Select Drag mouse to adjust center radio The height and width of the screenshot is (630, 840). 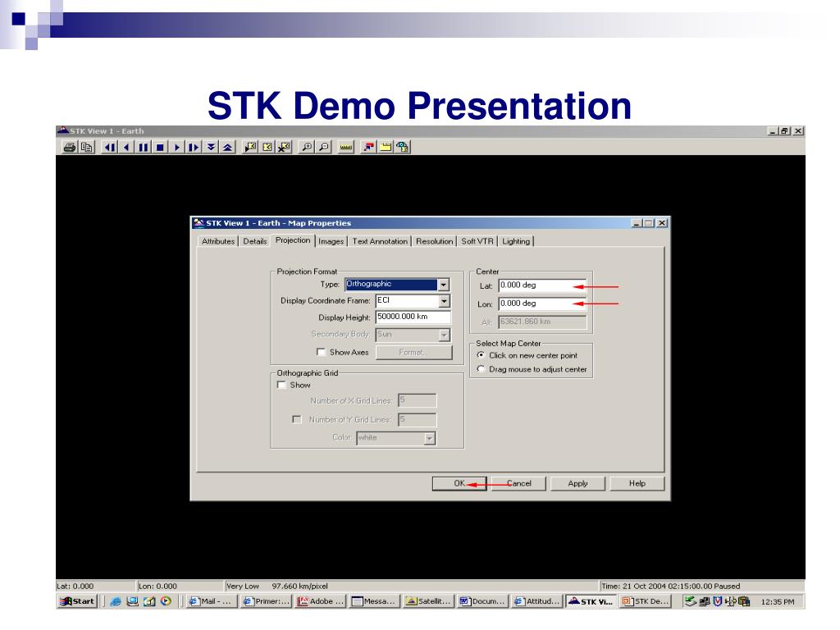pos(481,369)
